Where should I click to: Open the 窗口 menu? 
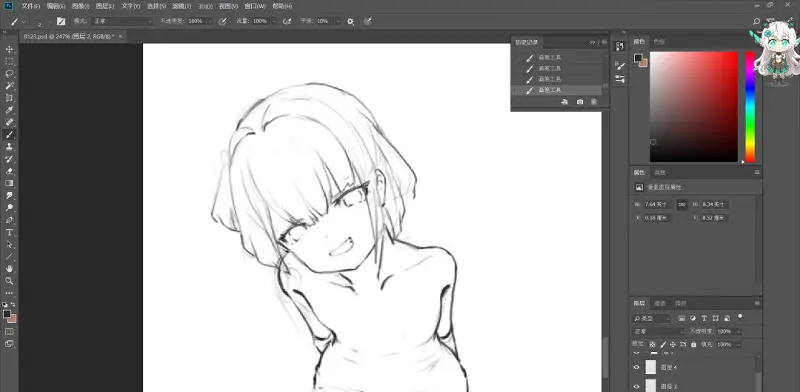tap(255, 6)
